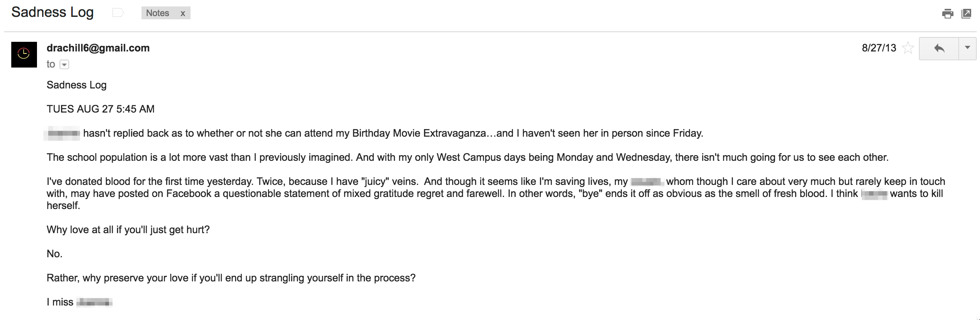Remove the Notes label with the x
Image resolution: width=980 pixels, height=320 pixels.
pos(182,13)
